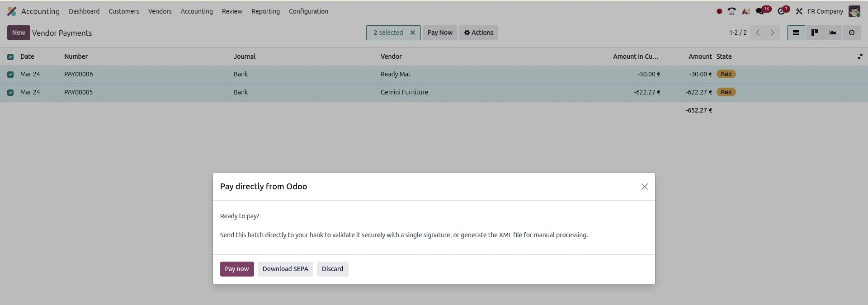Click the Paid badge for Gemini Furniture
868x305 pixels.
pyautogui.click(x=726, y=92)
